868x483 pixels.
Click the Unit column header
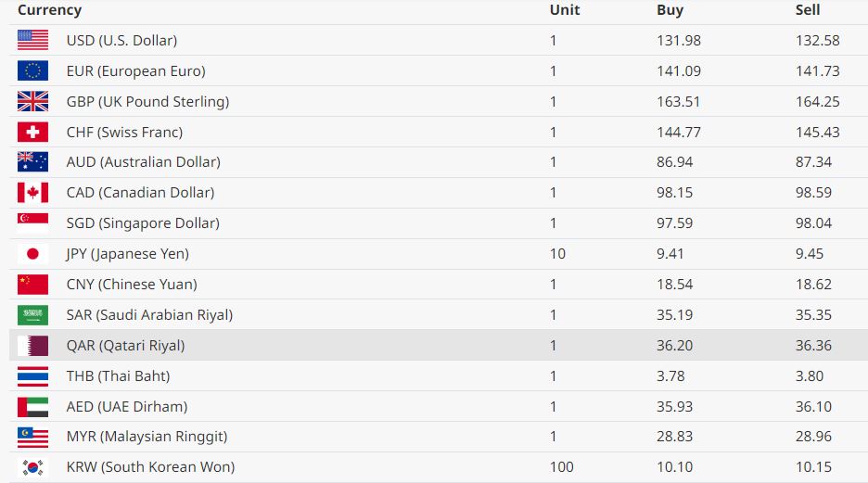(565, 10)
